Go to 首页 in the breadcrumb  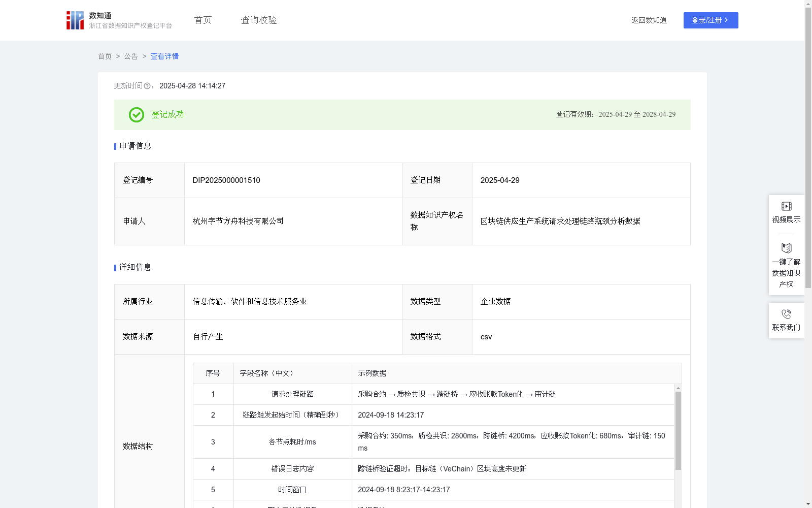pos(105,56)
